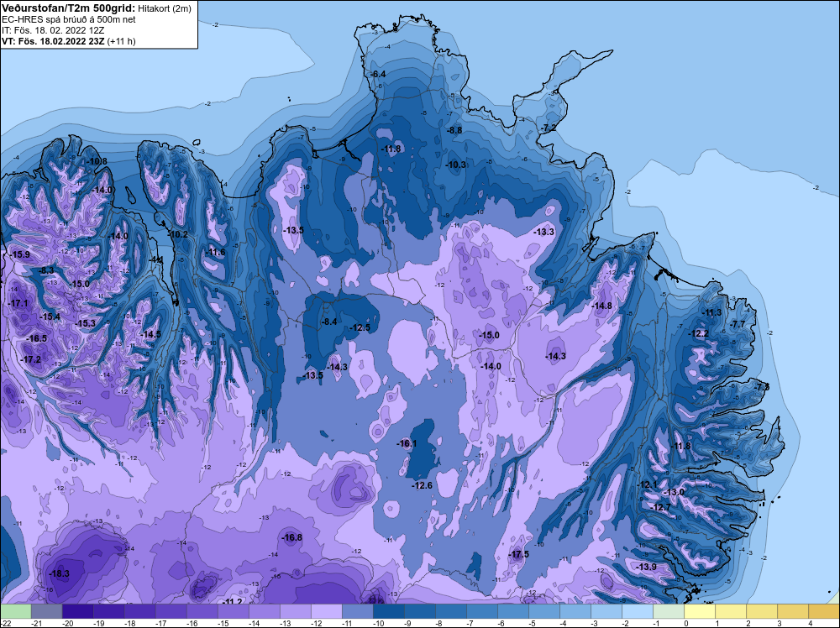Select the -17.1 temperature value

tap(18, 303)
